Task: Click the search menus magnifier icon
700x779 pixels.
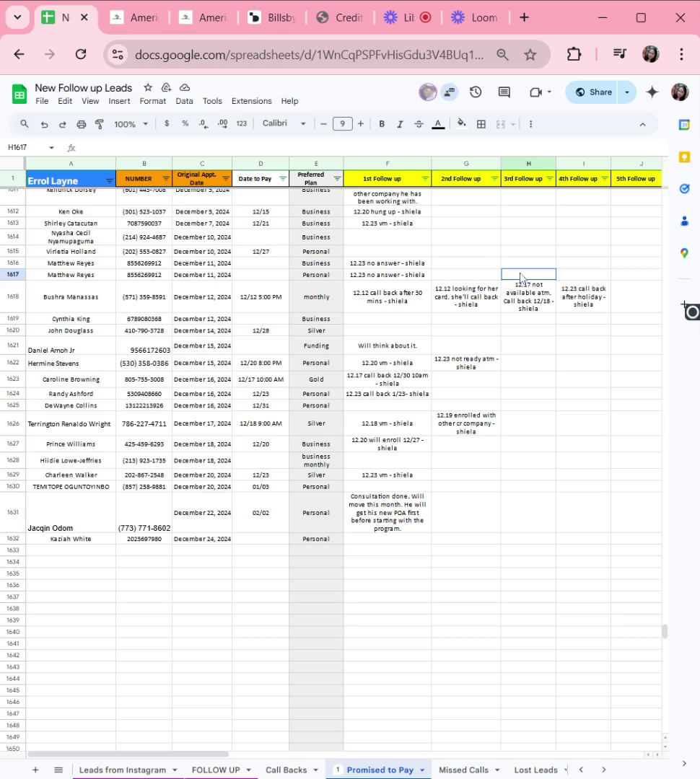Action: pos(24,124)
